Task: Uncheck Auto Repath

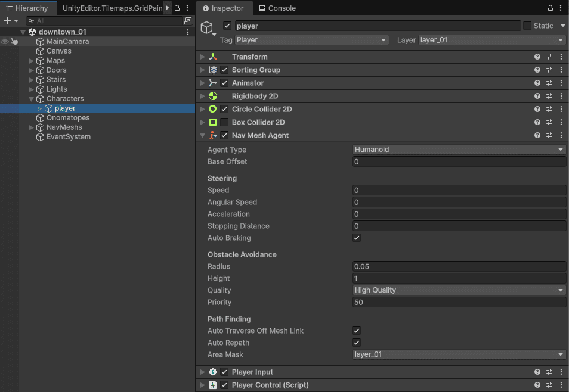Action: point(356,343)
